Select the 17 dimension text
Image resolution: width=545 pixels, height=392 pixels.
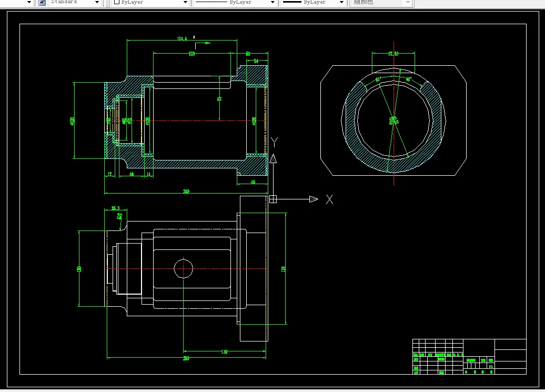(x=110, y=174)
